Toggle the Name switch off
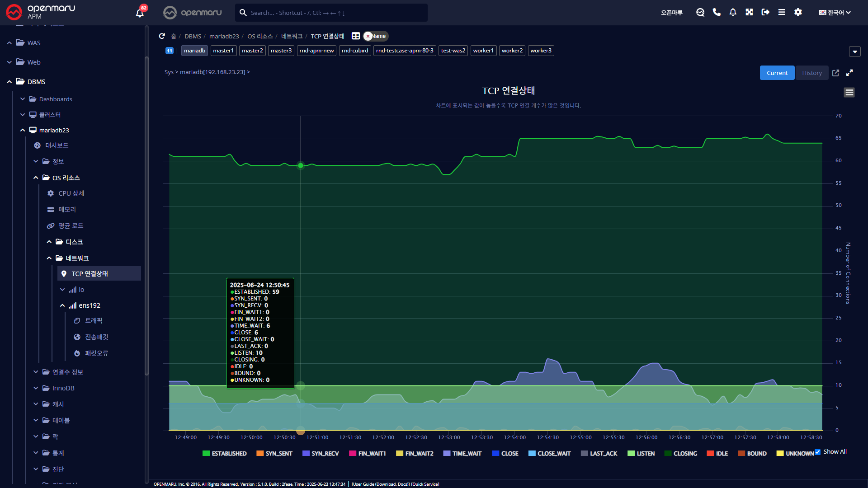 click(375, 36)
